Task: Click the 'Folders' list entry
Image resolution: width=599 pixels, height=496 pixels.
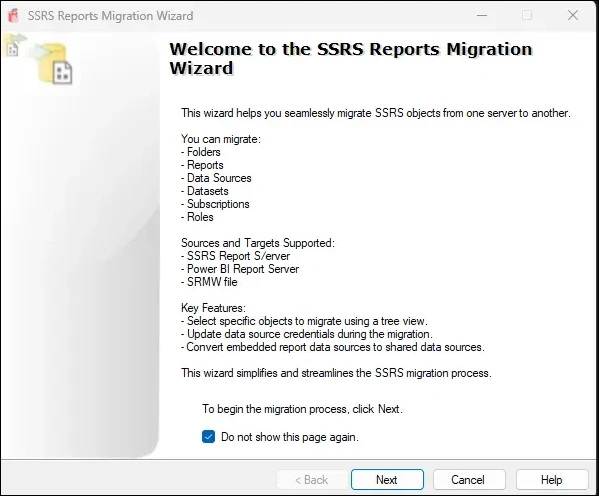Action: coord(201,152)
